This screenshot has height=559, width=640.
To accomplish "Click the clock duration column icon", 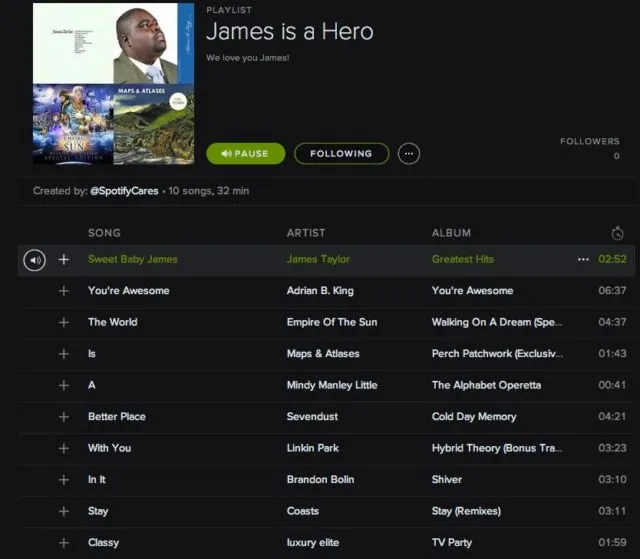I will 617,233.
